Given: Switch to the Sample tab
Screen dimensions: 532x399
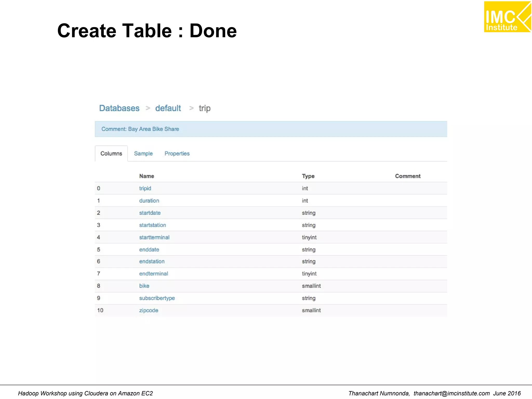Looking at the screenshot, I should tap(143, 154).
